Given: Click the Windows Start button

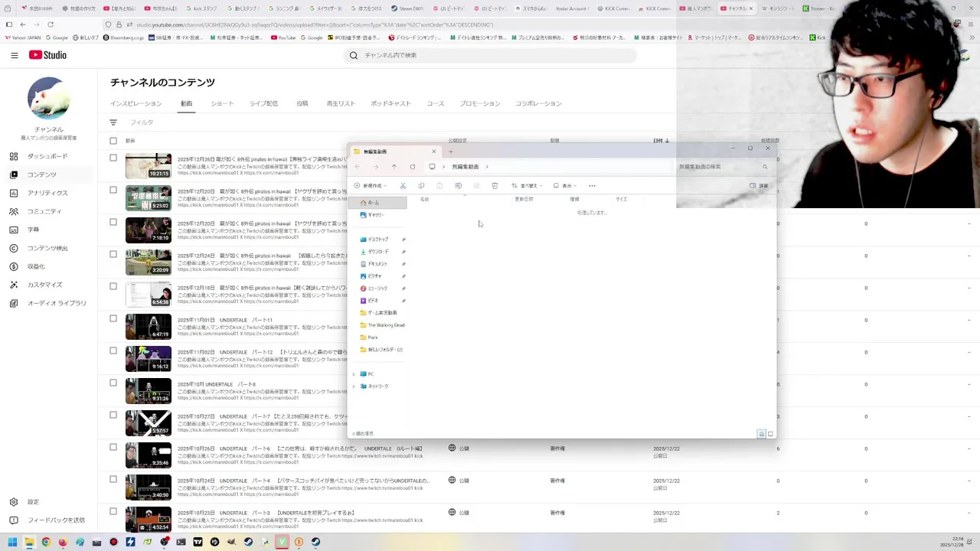Looking at the screenshot, I should coord(12,542).
